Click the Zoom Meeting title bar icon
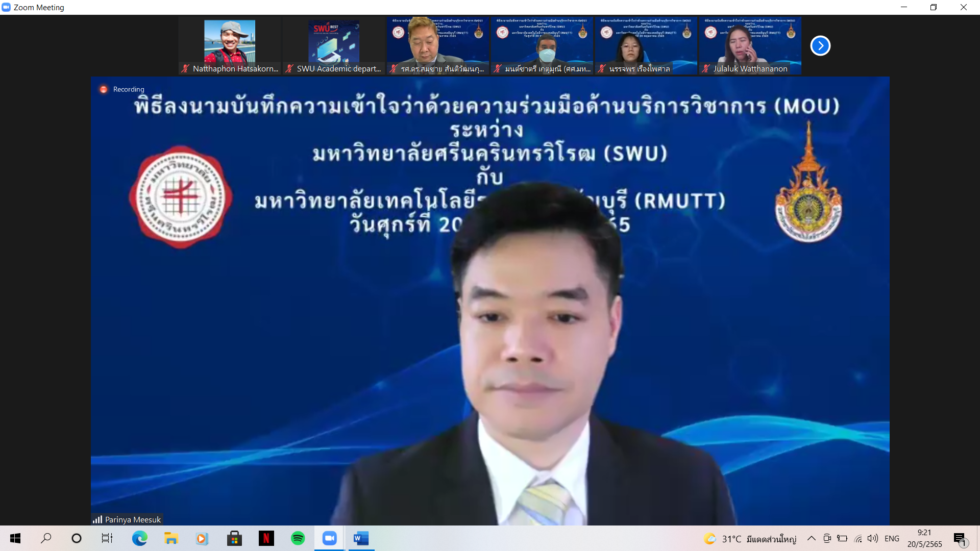This screenshot has height=551, width=980. 6,7
